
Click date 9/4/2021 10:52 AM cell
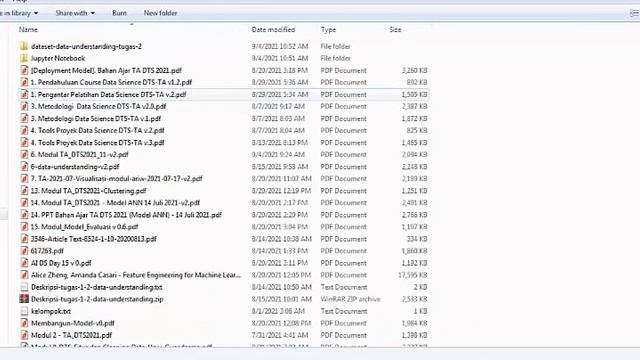coord(280,46)
